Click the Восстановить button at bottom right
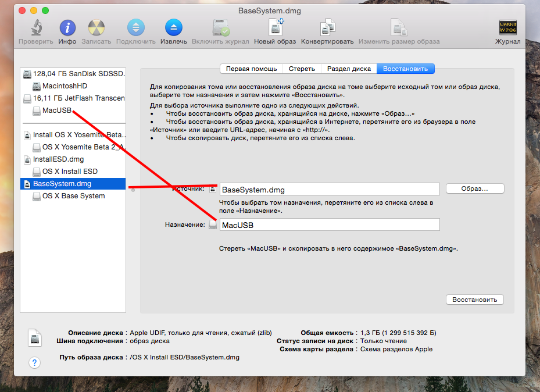This screenshot has height=392, width=540. coord(474,300)
